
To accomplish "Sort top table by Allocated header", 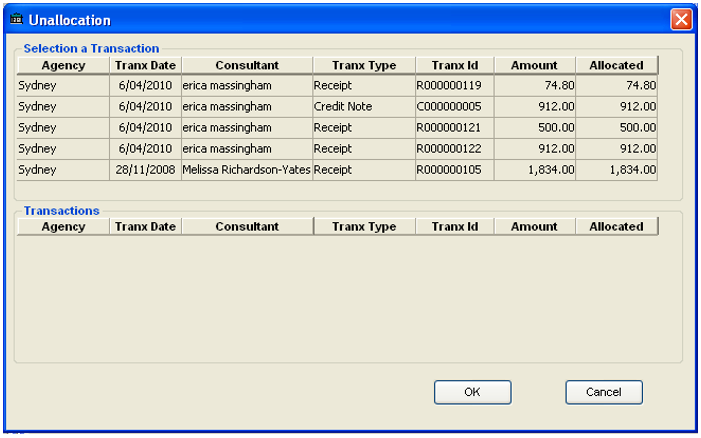I will point(617,65).
